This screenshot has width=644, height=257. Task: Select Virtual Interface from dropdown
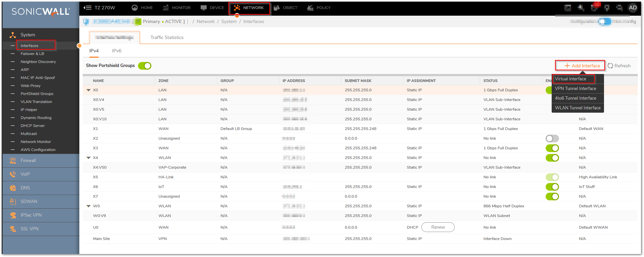pyautogui.click(x=578, y=79)
